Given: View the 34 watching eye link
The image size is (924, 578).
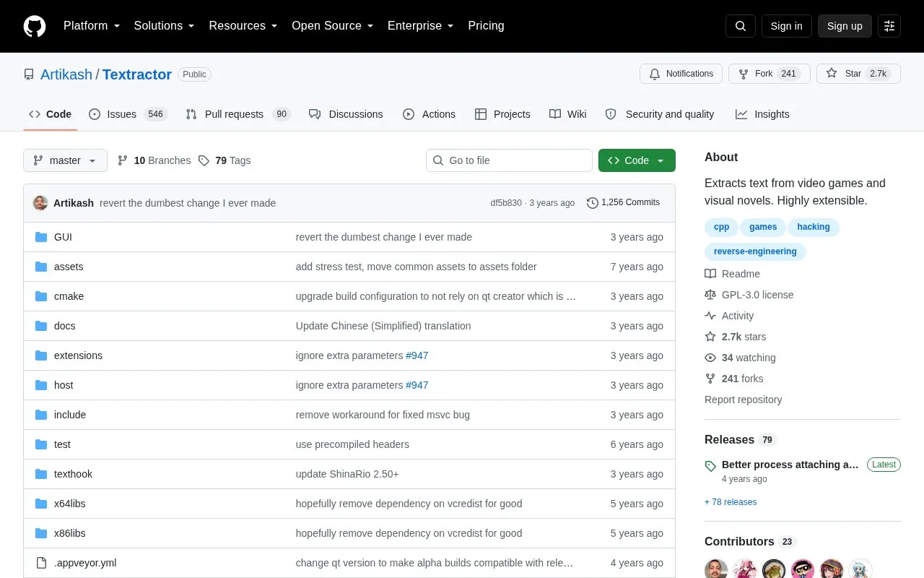Looking at the screenshot, I should (740, 358).
